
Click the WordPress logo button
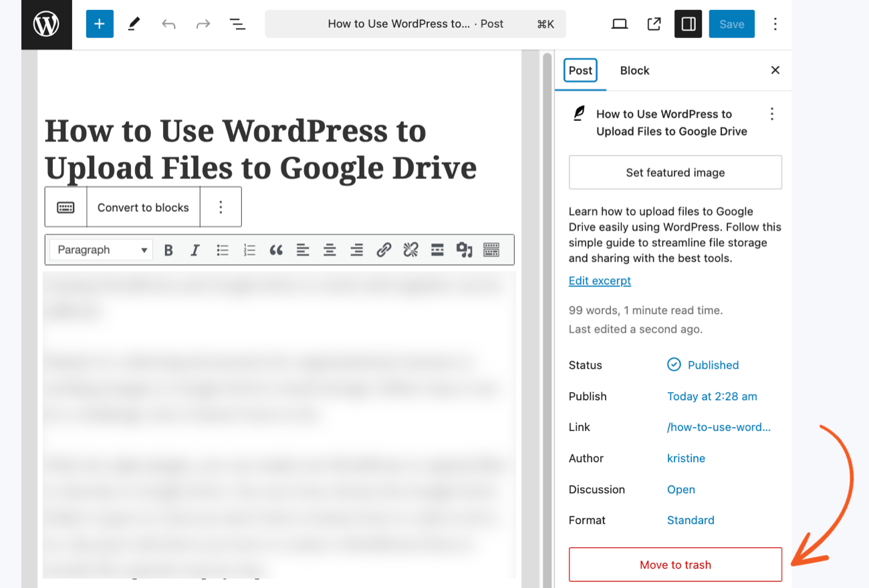point(46,25)
